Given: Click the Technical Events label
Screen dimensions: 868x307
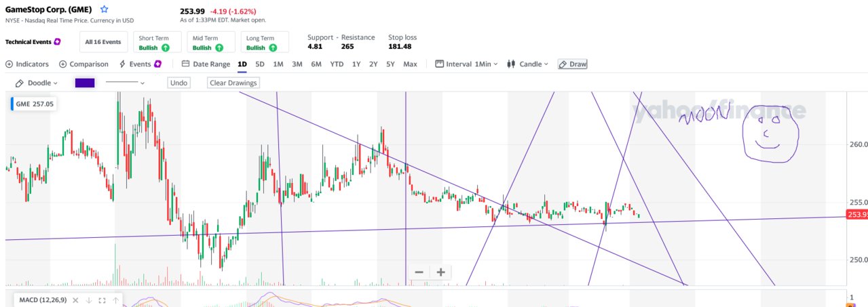Looking at the screenshot, I should click(28, 42).
